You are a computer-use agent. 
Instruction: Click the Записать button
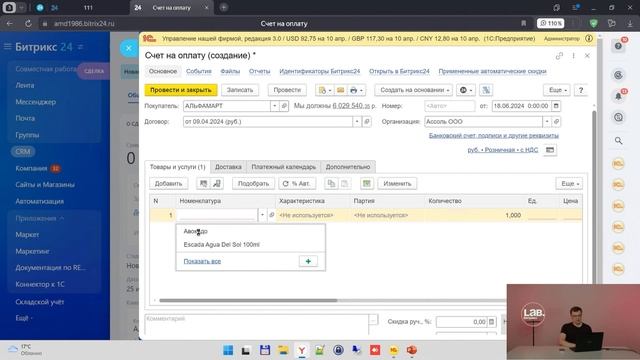[240, 90]
